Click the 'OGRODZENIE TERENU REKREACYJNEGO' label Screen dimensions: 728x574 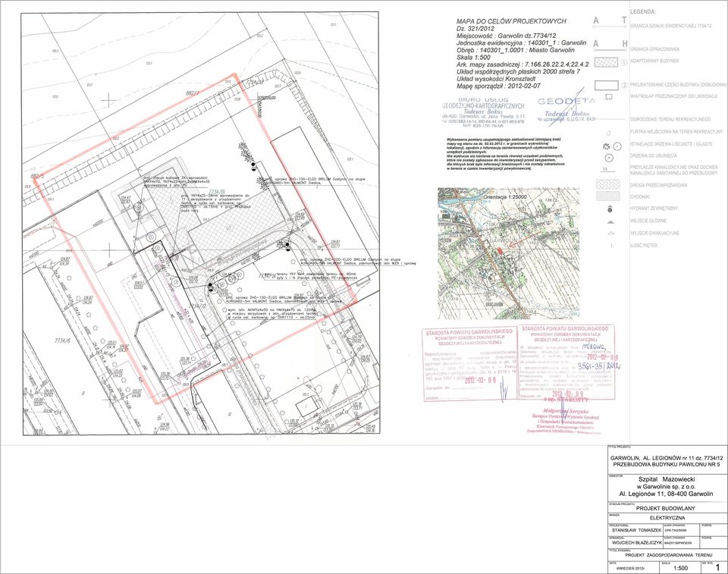pyautogui.click(x=670, y=119)
